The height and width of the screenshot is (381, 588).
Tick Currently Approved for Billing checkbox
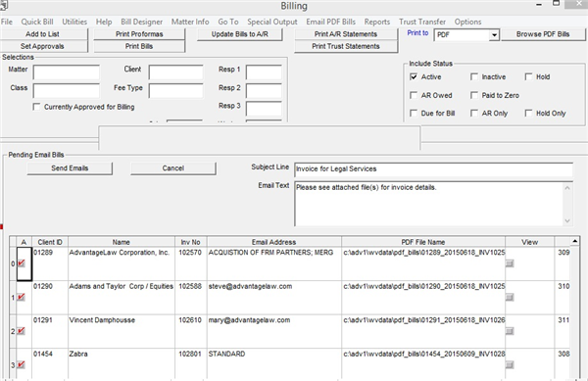[x=37, y=107]
